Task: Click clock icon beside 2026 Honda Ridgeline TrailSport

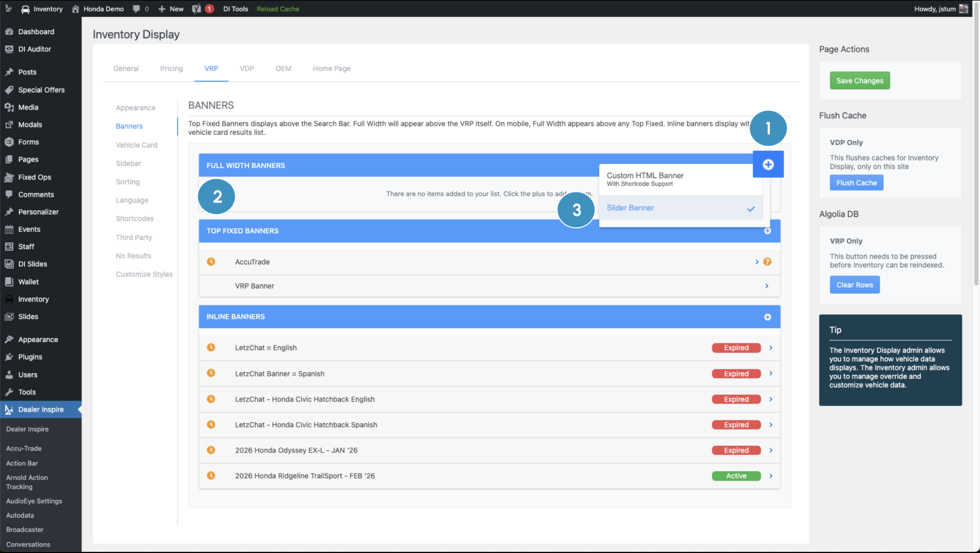Action: [211, 475]
